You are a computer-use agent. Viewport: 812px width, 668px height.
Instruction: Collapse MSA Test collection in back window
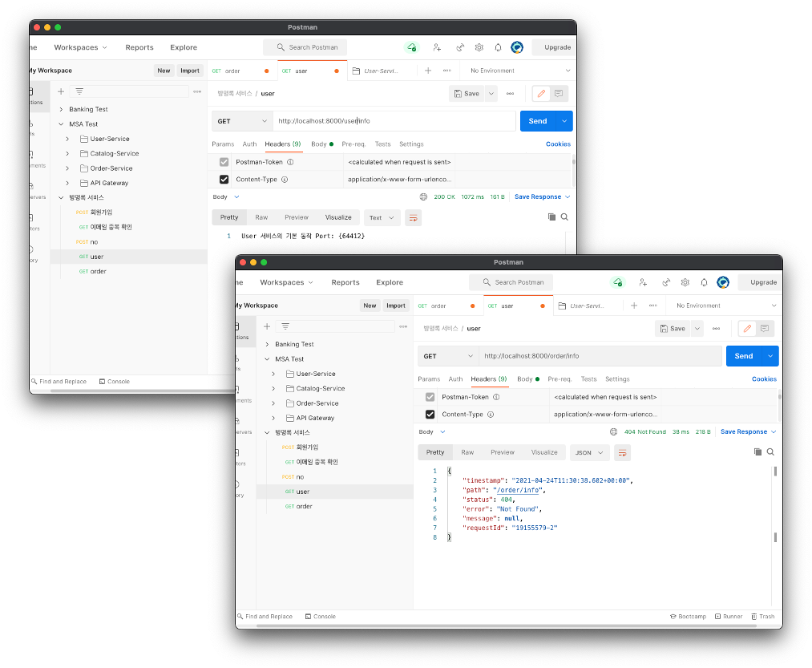(61, 123)
